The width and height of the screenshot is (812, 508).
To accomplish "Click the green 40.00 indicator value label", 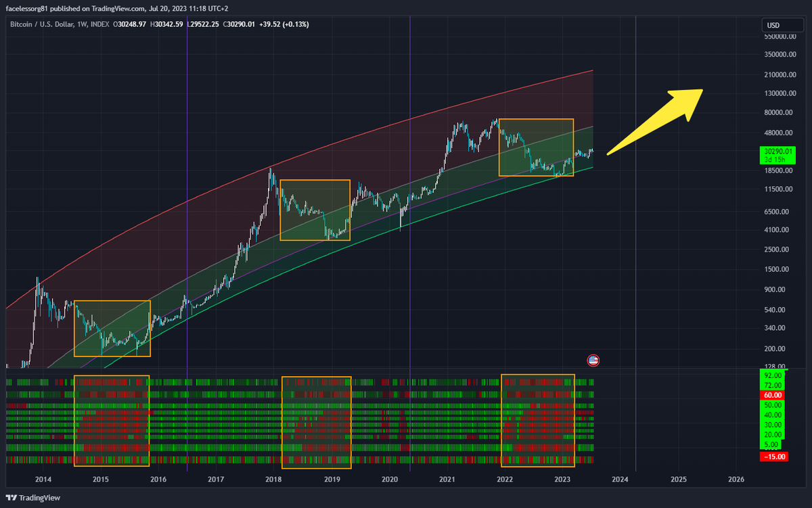I will tap(773, 415).
